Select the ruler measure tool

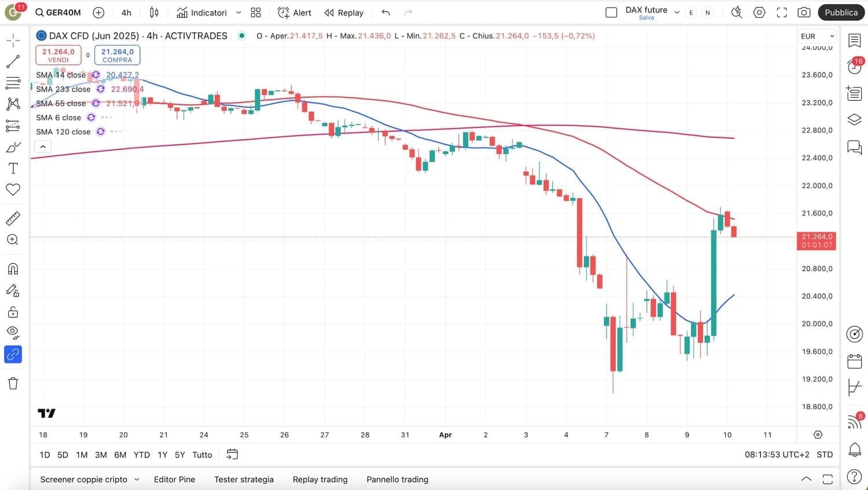click(x=13, y=218)
